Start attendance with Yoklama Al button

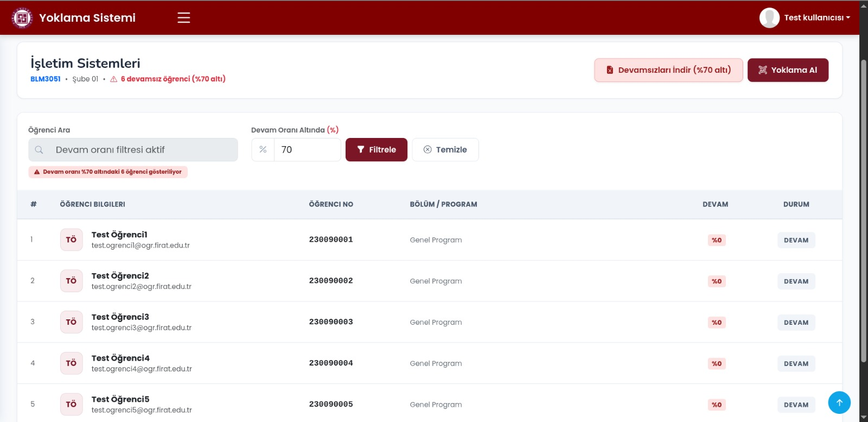[788, 70]
